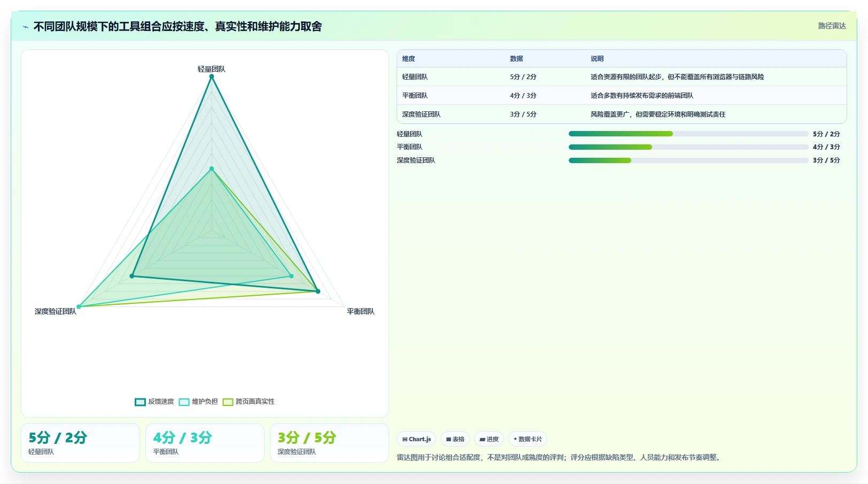Click the 路径雷达 label in header
The image size is (868, 484).
coord(832,26)
